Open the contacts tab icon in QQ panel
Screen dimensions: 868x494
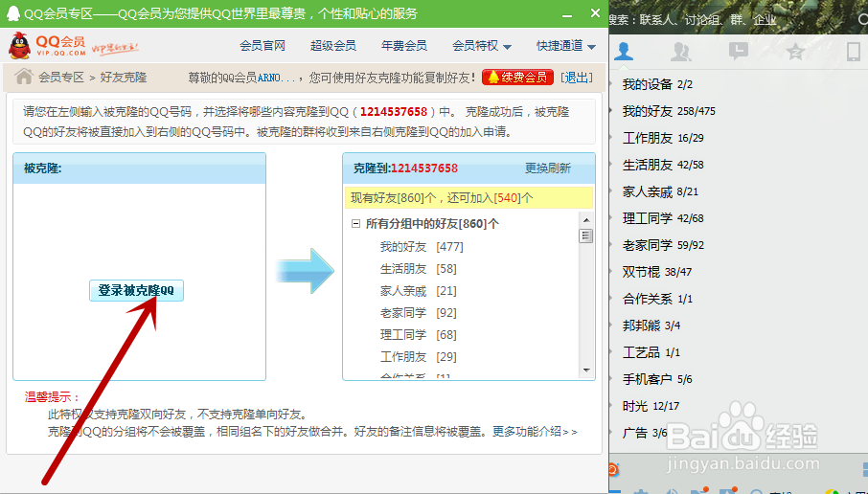pyautogui.click(x=624, y=52)
